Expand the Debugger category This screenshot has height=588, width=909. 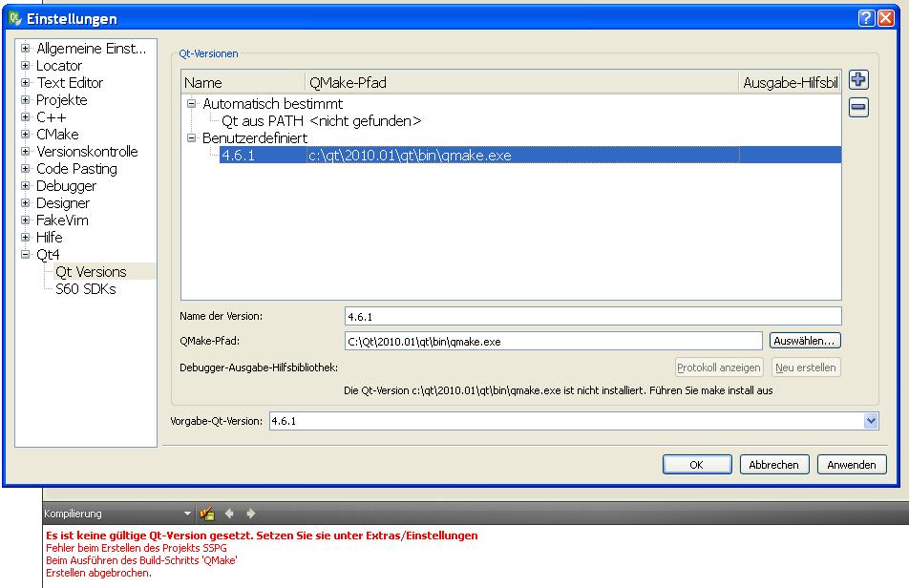click(26, 185)
